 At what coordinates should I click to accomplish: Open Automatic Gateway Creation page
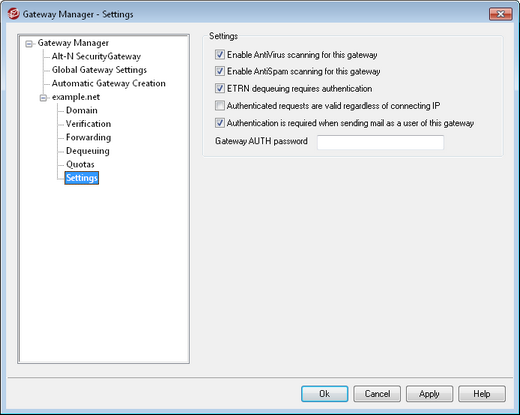click(x=109, y=83)
